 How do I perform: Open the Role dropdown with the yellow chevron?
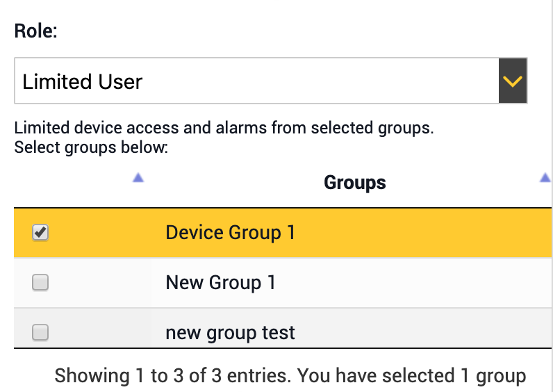tap(513, 81)
